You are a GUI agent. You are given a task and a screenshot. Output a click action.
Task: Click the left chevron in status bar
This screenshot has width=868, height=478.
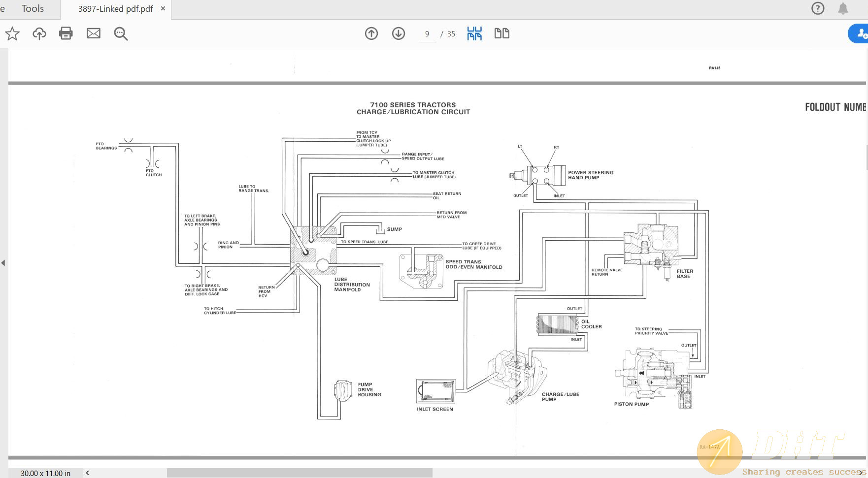(x=87, y=473)
